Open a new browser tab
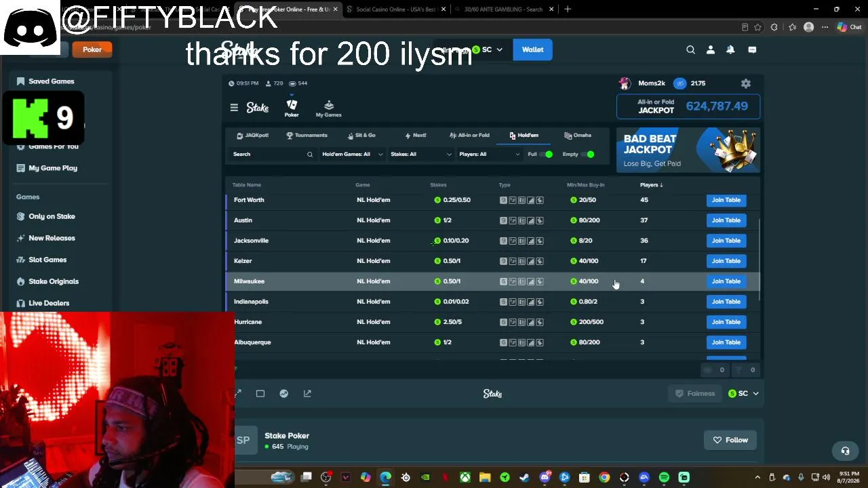The image size is (868, 488). pos(568,9)
